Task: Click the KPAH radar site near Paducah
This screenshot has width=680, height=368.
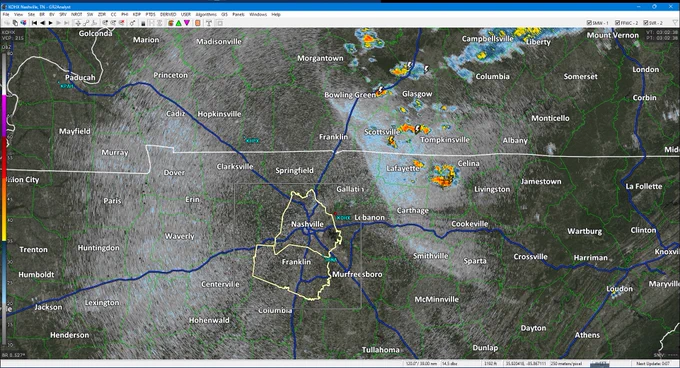Action: (67, 86)
